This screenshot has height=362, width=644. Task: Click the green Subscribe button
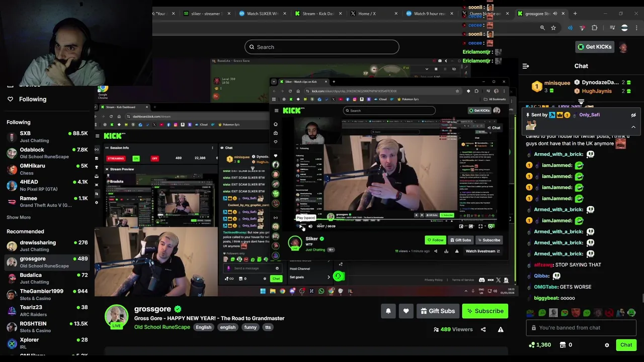[485, 311]
